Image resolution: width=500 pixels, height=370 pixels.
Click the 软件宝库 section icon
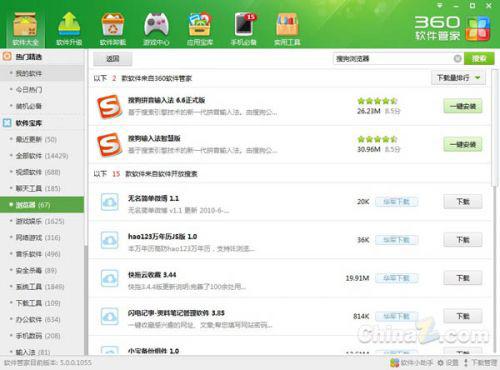tap(7, 123)
